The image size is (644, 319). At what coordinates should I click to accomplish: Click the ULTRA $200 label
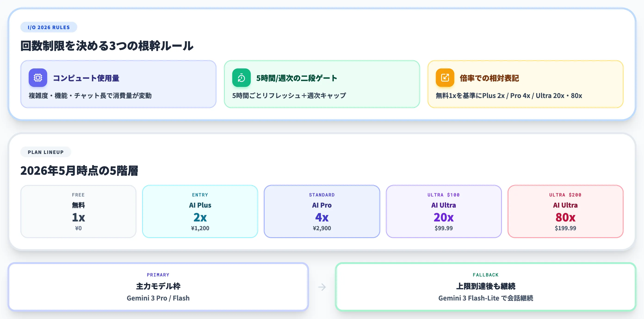click(565, 195)
